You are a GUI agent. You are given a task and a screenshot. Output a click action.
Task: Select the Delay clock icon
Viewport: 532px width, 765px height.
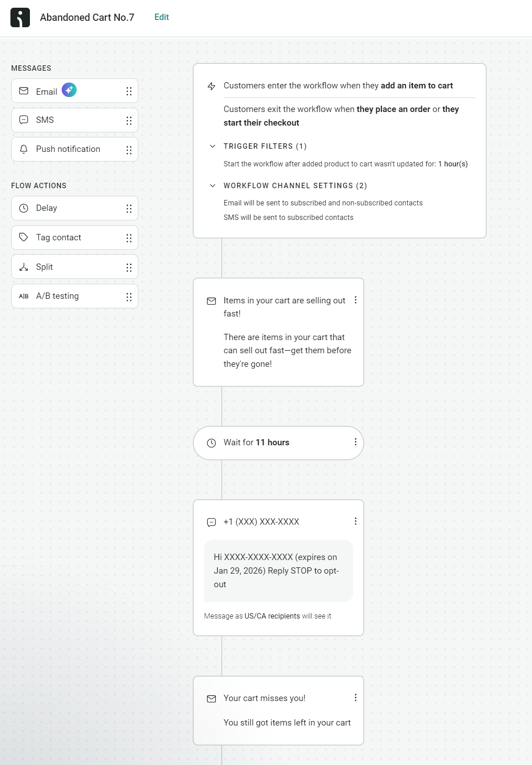point(23,208)
